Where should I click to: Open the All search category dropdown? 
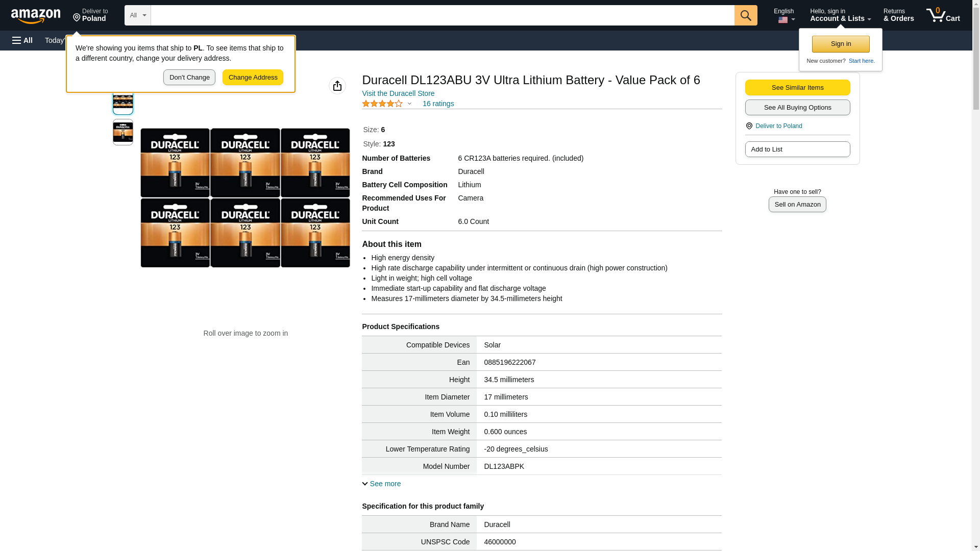click(137, 15)
